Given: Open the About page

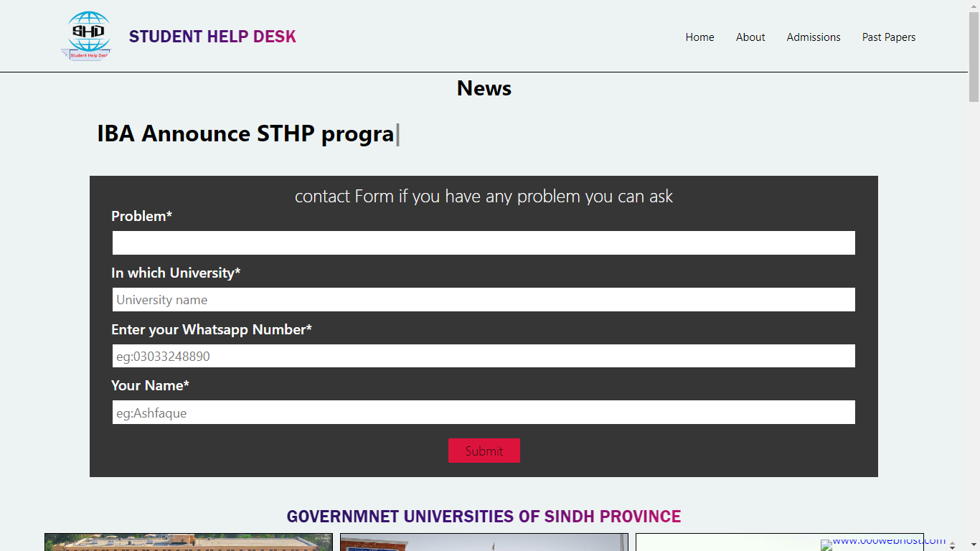Looking at the screenshot, I should [x=750, y=37].
